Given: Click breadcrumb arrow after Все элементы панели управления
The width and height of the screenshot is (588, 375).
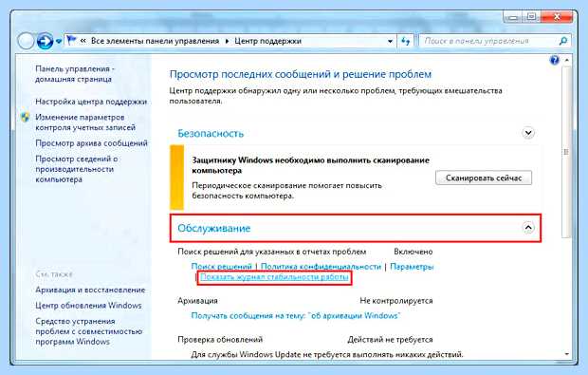Looking at the screenshot, I should tap(227, 41).
